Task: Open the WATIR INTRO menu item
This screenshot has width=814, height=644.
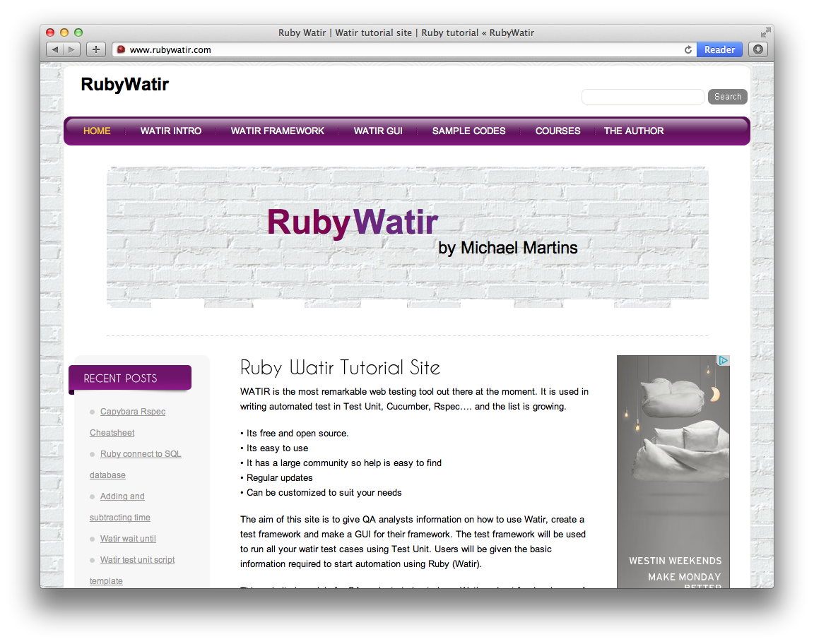Action: pos(171,131)
